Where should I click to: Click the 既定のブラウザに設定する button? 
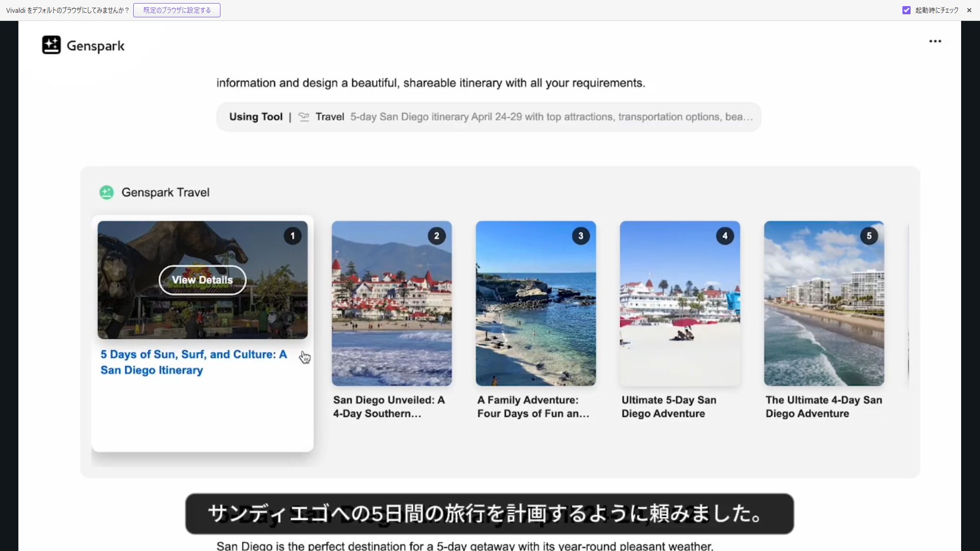pos(177,10)
